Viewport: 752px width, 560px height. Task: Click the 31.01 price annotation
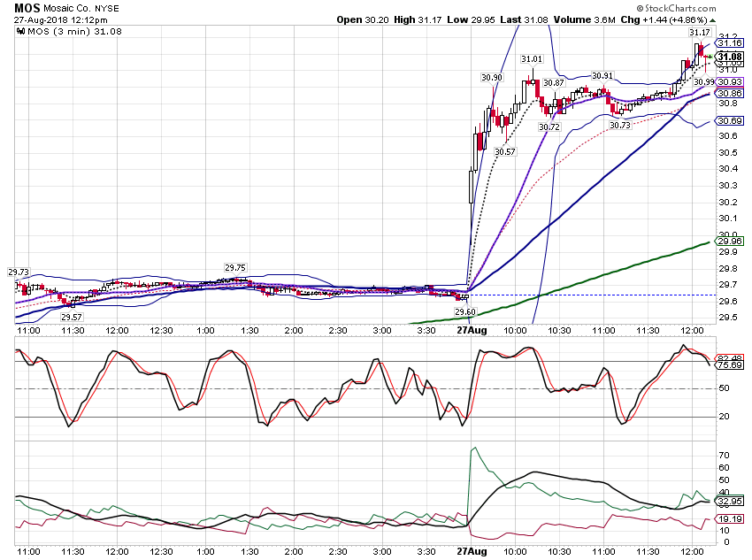[532, 59]
